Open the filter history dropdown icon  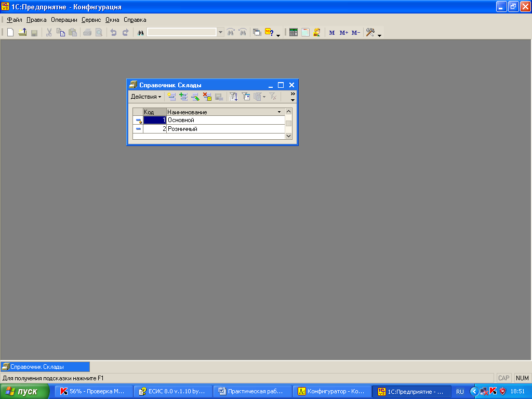(260, 97)
